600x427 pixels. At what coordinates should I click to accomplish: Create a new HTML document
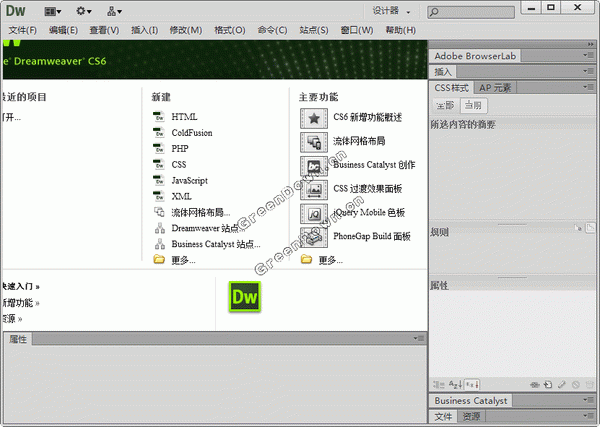184,117
